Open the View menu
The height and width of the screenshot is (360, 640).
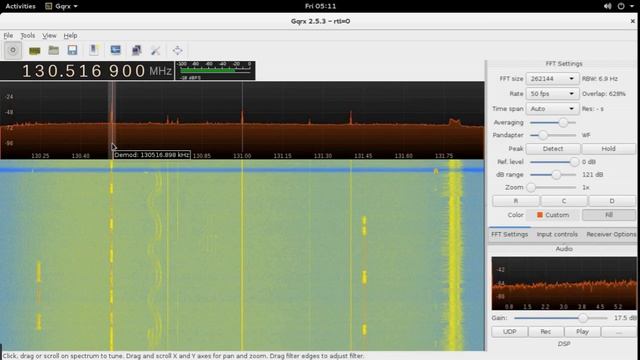49,36
